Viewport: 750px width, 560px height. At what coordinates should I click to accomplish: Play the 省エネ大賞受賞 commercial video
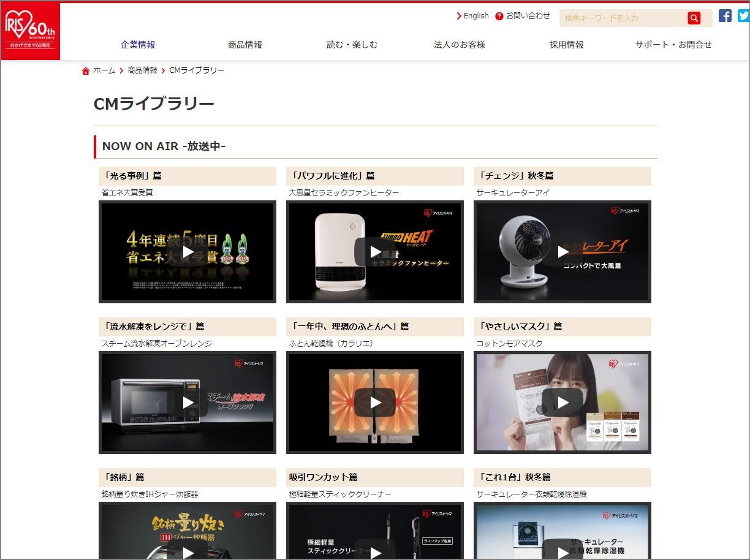187,251
